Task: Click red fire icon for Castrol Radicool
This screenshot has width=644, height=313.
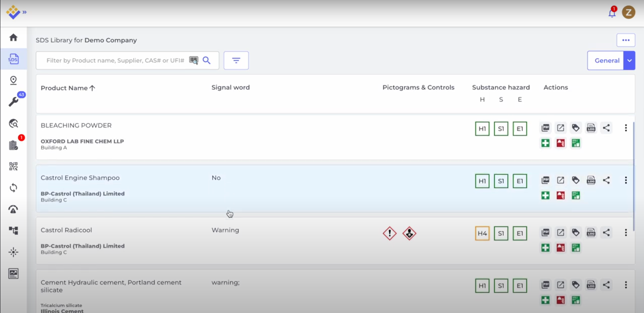Action: [560, 248]
